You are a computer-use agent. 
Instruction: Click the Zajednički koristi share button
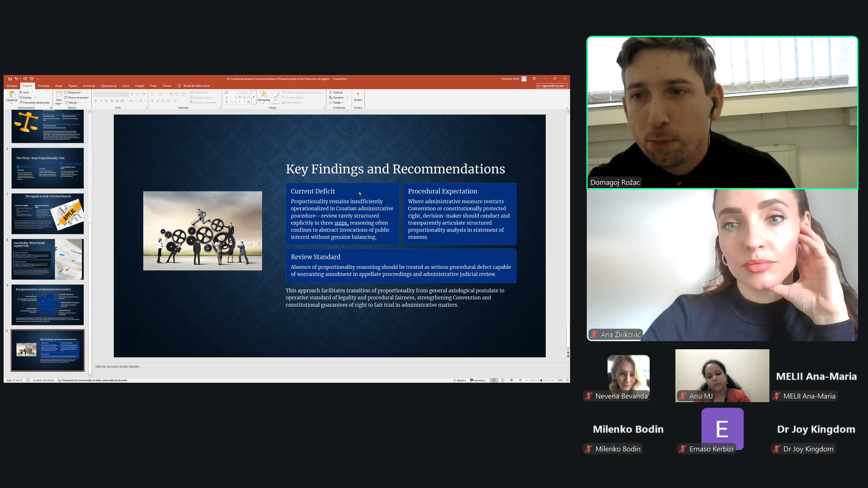552,86
